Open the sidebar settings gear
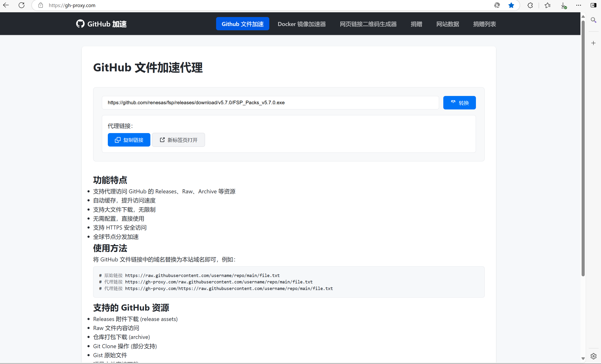The height and width of the screenshot is (364, 601). (x=593, y=356)
